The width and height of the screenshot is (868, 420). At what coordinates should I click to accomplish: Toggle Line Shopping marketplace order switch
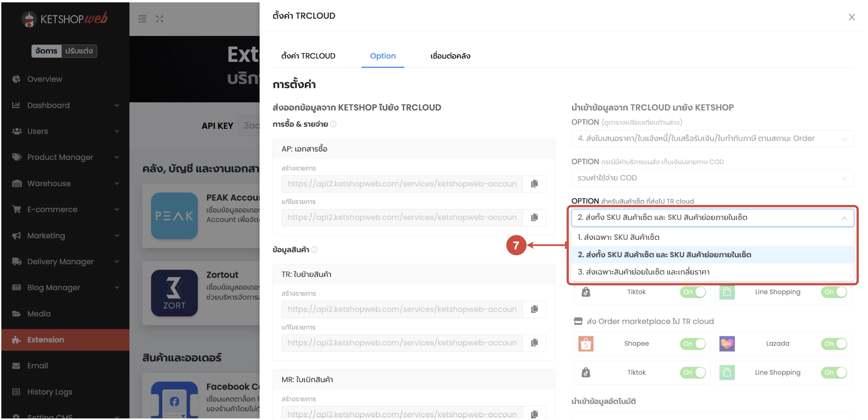[834, 373]
